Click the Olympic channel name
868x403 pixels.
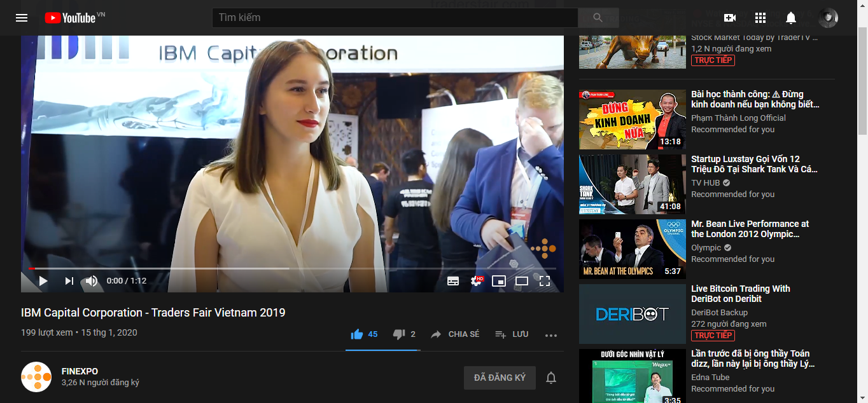pos(706,248)
